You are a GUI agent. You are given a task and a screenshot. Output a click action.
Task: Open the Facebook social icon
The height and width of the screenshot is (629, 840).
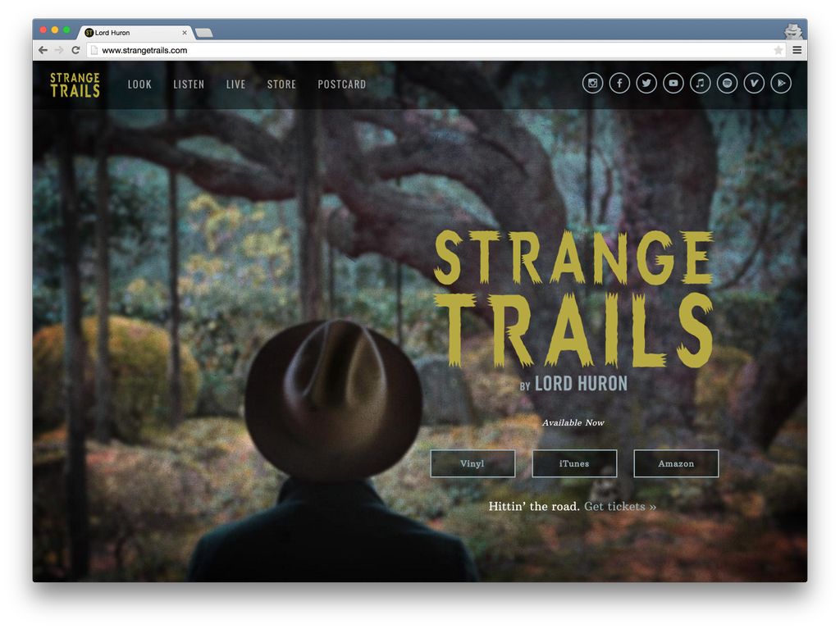point(619,83)
